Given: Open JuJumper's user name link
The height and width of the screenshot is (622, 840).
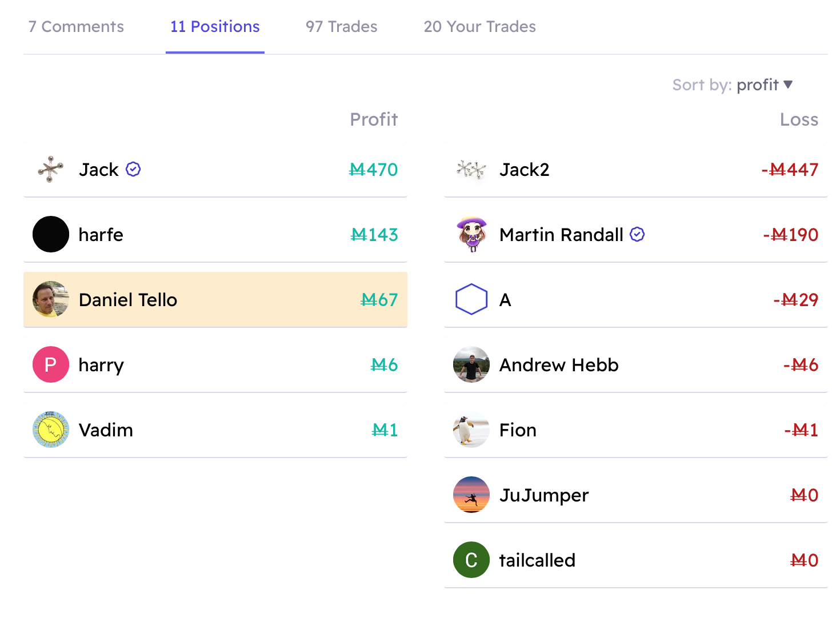Looking at the screenshot, I should click(x=544, y=495).
